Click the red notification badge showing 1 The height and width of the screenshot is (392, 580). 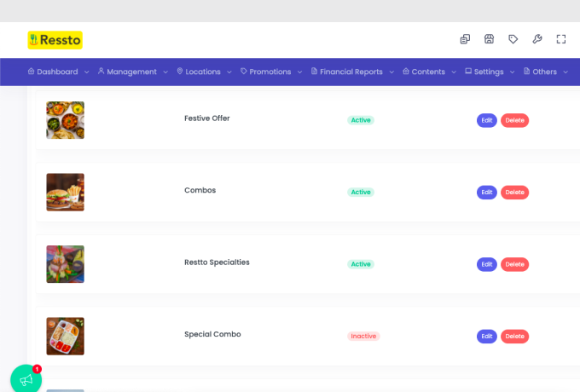point(37,369)
